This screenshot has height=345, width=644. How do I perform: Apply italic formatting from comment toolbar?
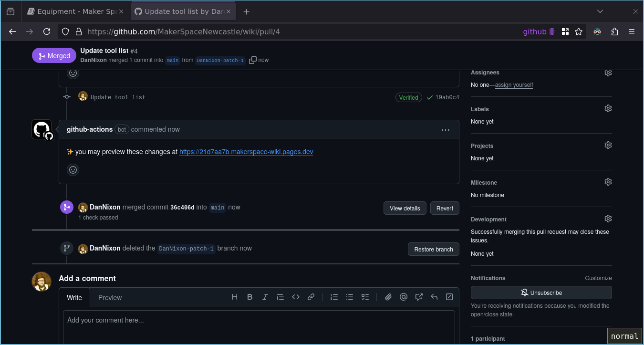point(265,297)
